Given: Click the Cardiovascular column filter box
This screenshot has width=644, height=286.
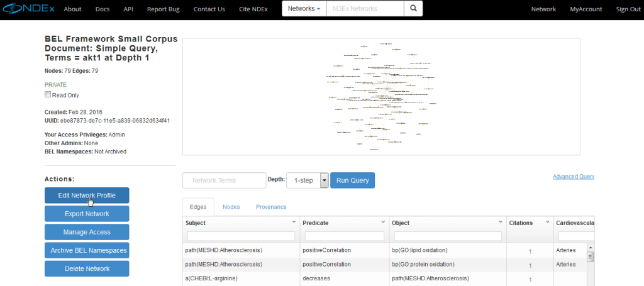Looking at the screenshot, I should click(576, 236).
